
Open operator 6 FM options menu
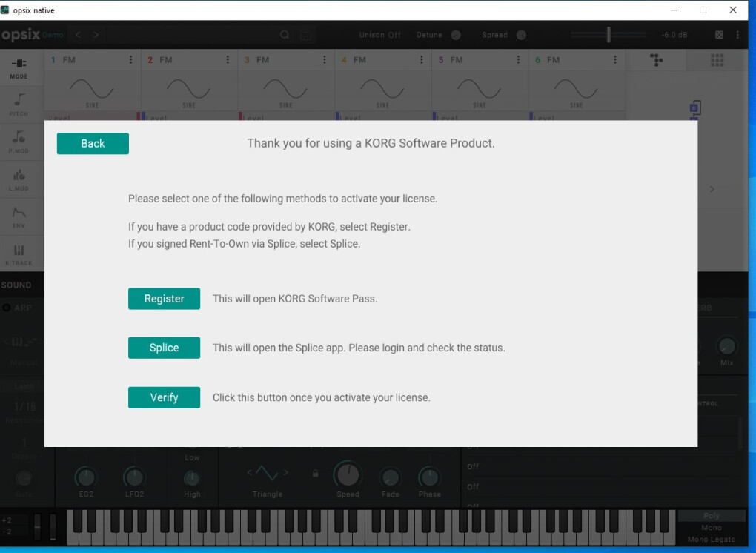point(615,60)
